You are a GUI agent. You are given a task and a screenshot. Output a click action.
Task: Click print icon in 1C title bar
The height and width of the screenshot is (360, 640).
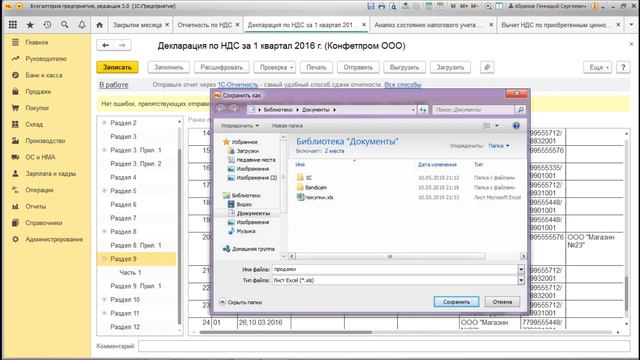(x=382, y=6)
